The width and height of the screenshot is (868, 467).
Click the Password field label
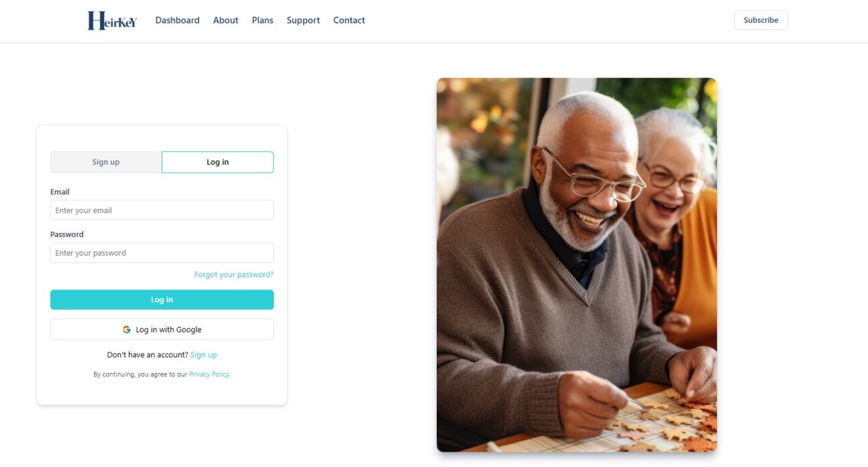tap(67, 235)
